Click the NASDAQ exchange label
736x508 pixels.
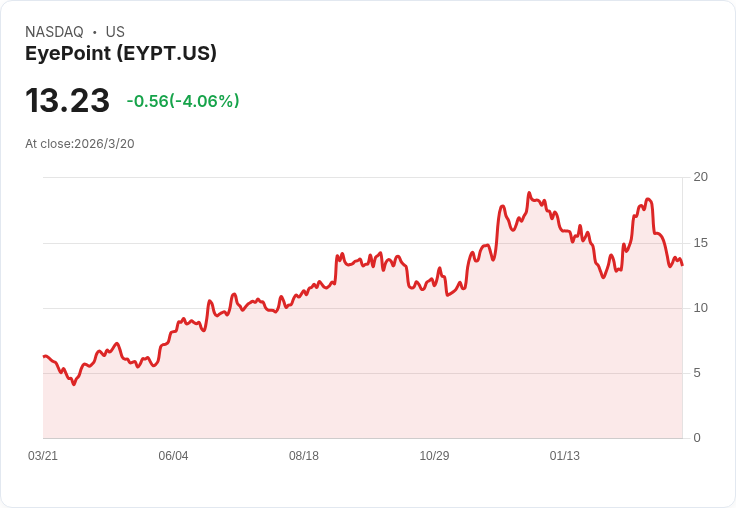(x=54, y=32)
